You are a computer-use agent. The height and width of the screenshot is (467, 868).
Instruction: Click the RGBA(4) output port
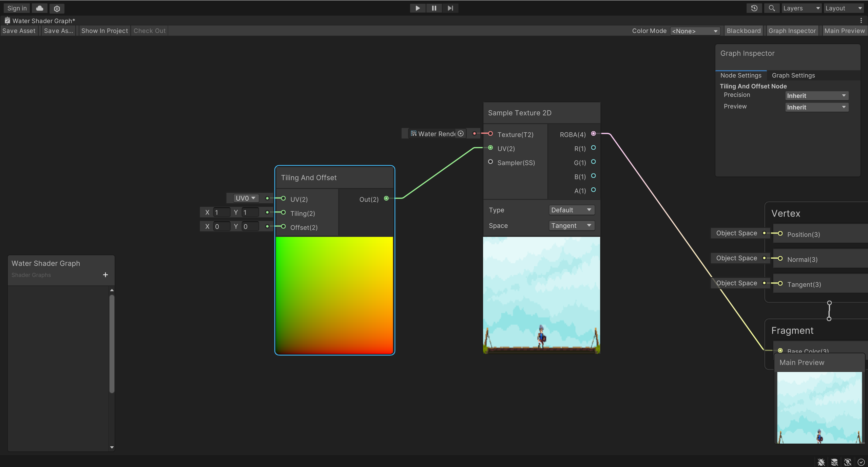(x=593, y=134)
